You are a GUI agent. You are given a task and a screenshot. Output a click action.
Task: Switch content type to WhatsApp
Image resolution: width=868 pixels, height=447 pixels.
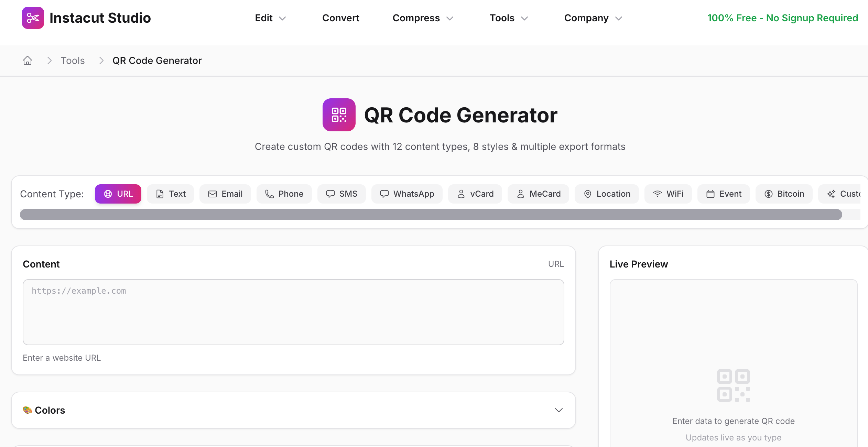click(407, 194)
